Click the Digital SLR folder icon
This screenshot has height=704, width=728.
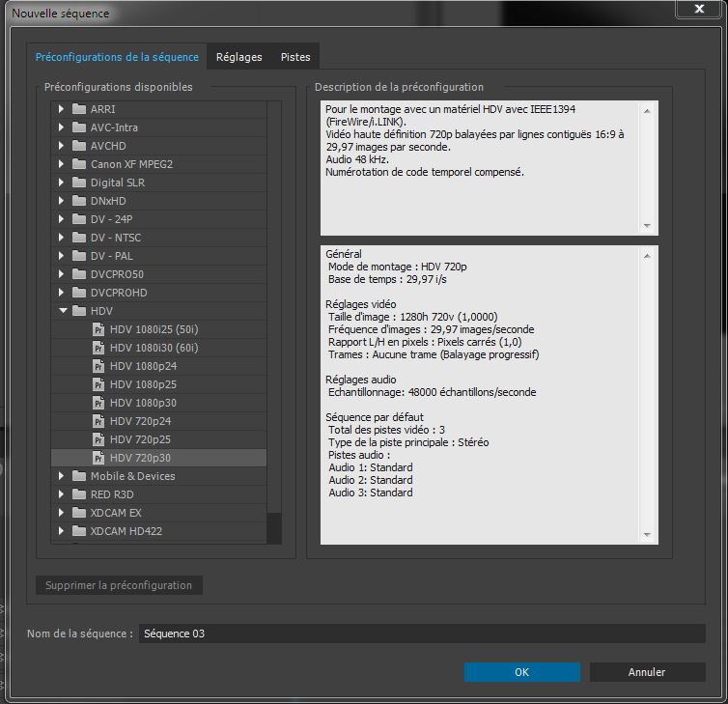(79, 183)
